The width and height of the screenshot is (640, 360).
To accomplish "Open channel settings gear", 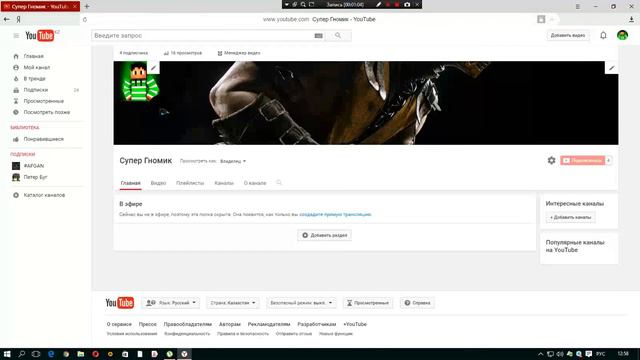I will pyautogui.click(x=551, y=160).
